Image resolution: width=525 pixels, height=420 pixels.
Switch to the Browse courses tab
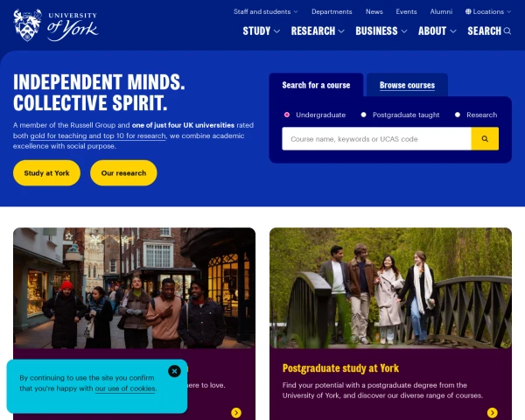(x=407, y=85)
